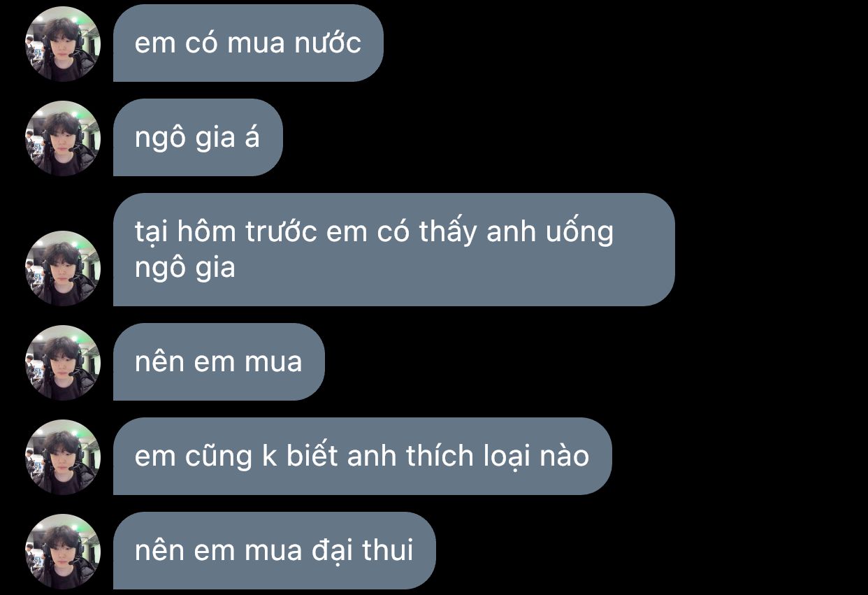Select the "nên em mua đại thui" bubble
The width and height of the screenshot is (868, 595).
tap(275, 551)
